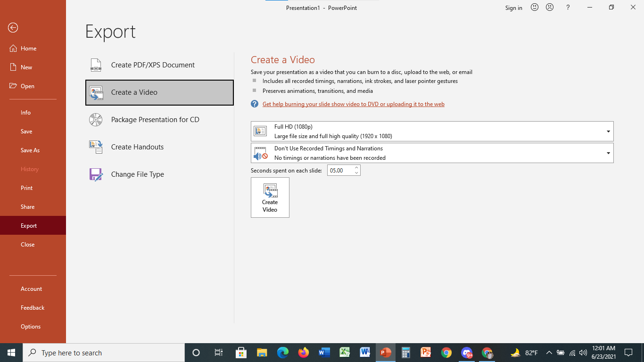Click the battery icon in system tray
Viewport: 644px width, 362px height.
pyautogui.click(x=561, y=353)
